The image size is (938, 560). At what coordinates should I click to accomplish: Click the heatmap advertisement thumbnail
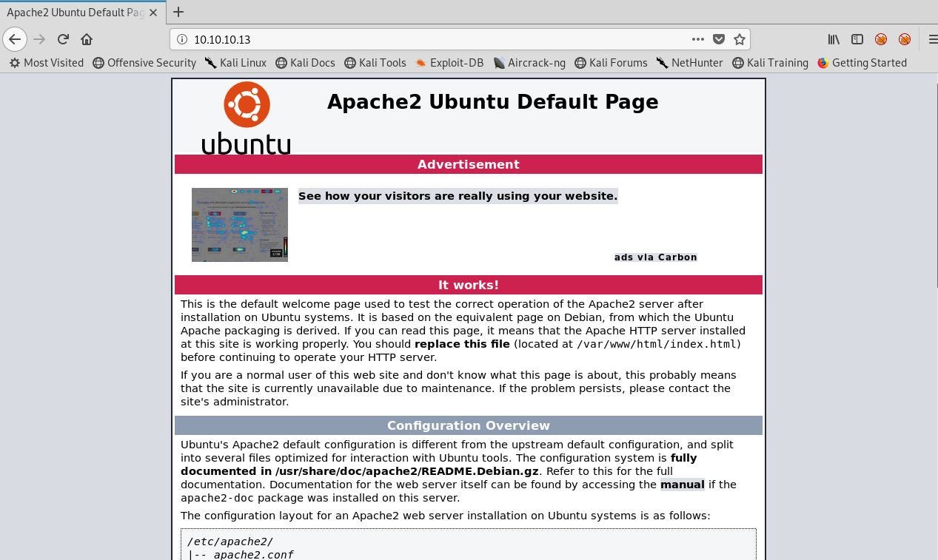(240, 225)
